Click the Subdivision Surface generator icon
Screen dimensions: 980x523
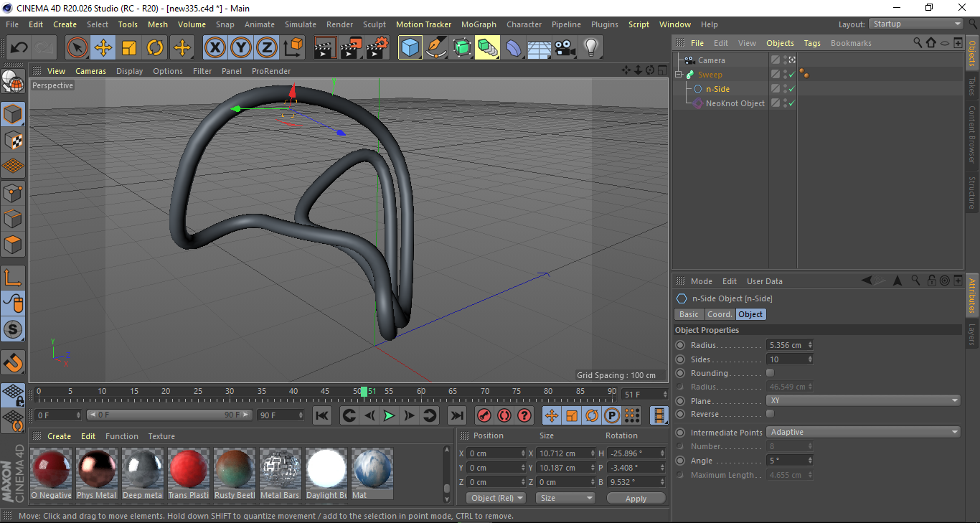(x=462, y=48)
